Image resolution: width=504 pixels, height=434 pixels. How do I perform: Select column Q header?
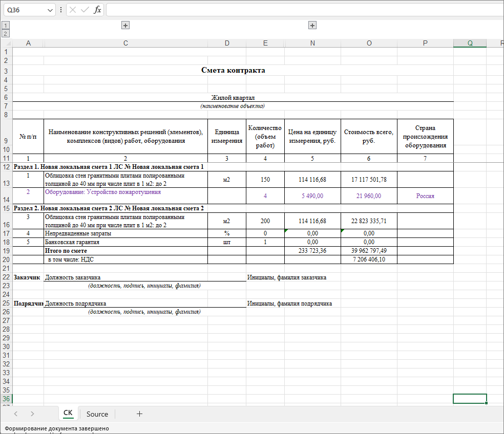click(470, 44)
